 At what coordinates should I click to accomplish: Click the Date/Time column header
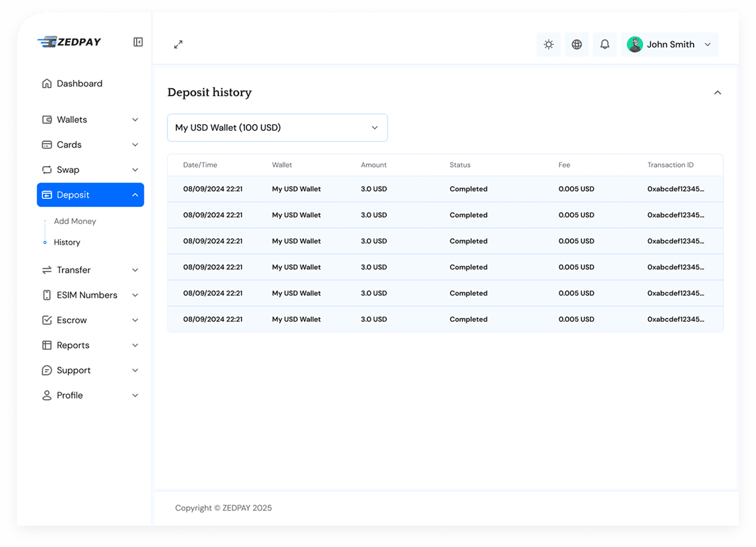pyautogui.click(x=200, y=165)
